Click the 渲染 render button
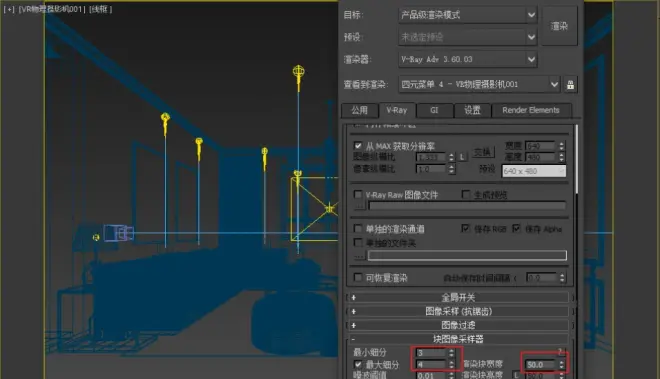660x379 pixels. tap(559, 26)
